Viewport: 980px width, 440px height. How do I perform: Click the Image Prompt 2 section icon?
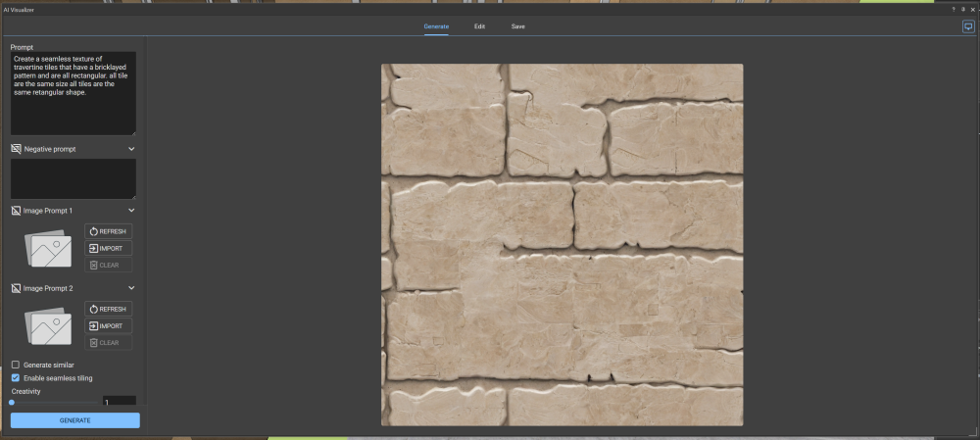[x=16, y=288]
